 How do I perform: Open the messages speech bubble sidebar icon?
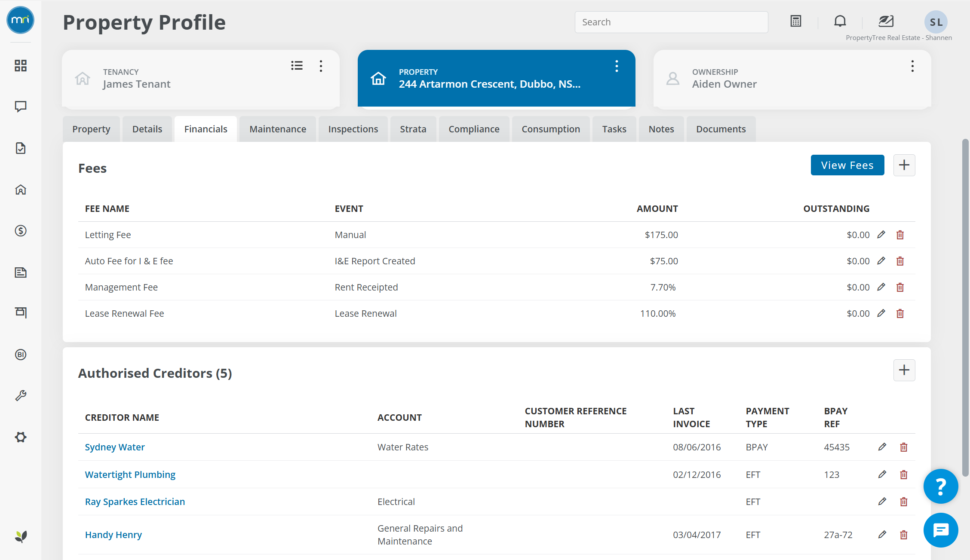(x=21, y=106)
